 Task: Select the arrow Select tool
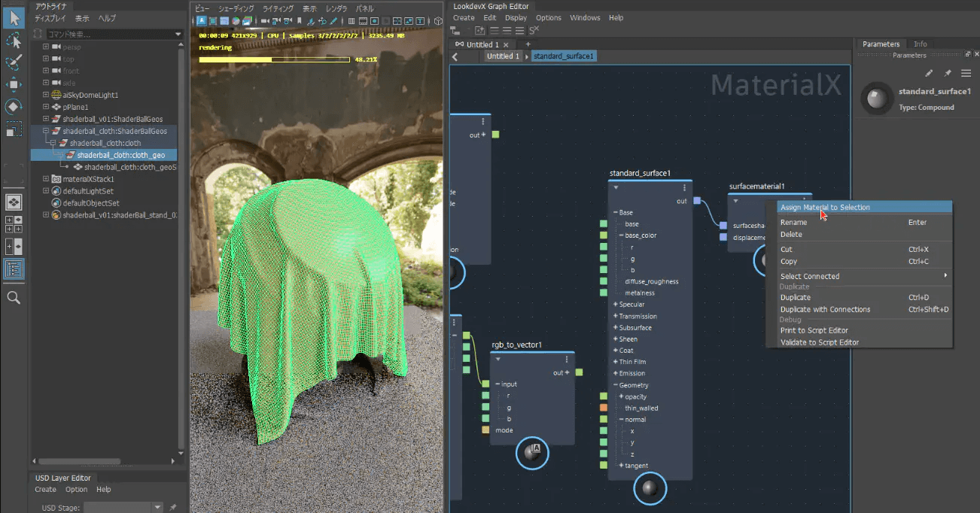pyautogui.click(x=14, y=17)
